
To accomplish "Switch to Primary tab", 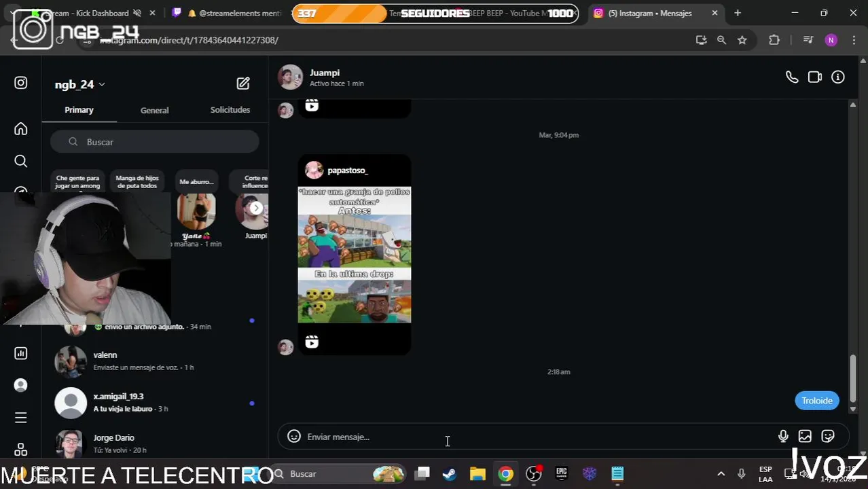I will pos(79,110).
